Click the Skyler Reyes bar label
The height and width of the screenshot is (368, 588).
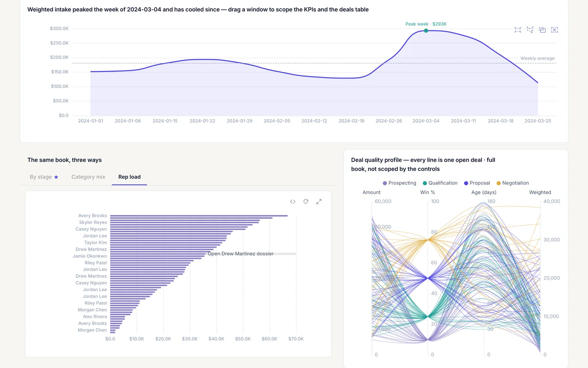pos(93,222)
